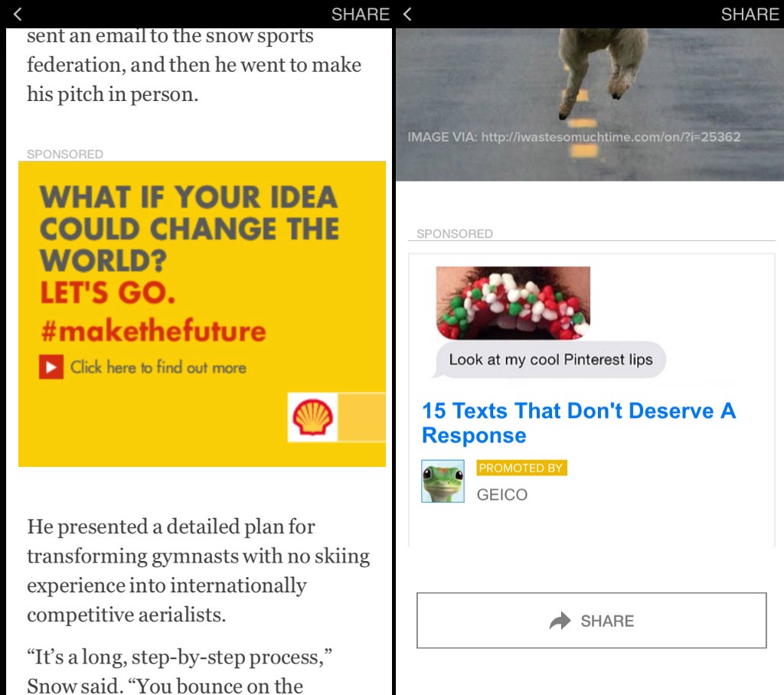
Task: Tap the candy lips thumbnail image
Action: 513,303
